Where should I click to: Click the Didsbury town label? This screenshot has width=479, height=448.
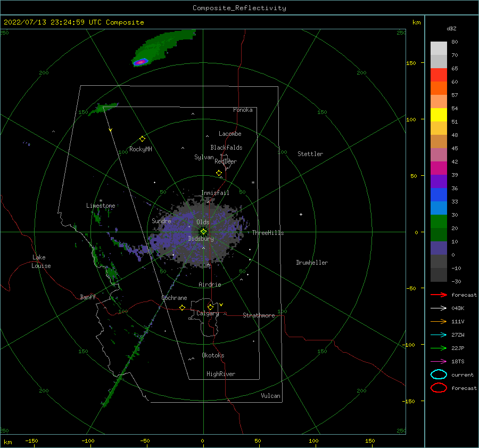click(201, 239)
